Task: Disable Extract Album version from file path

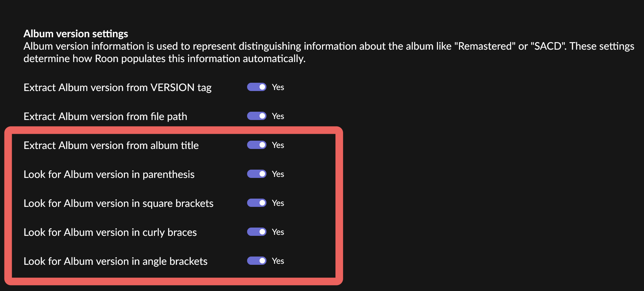Action: coord(256,116)
